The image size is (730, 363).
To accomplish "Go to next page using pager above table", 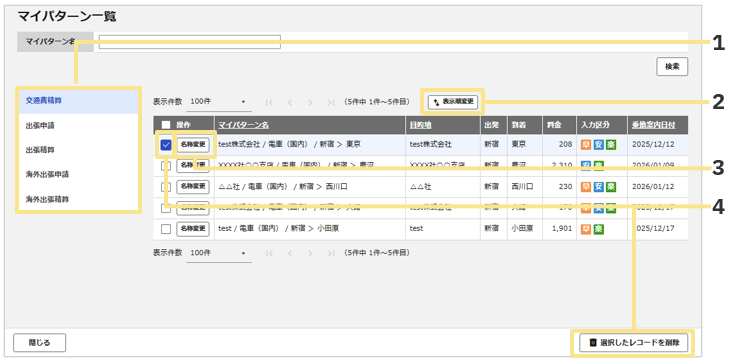I will click(x=310, y=102).
